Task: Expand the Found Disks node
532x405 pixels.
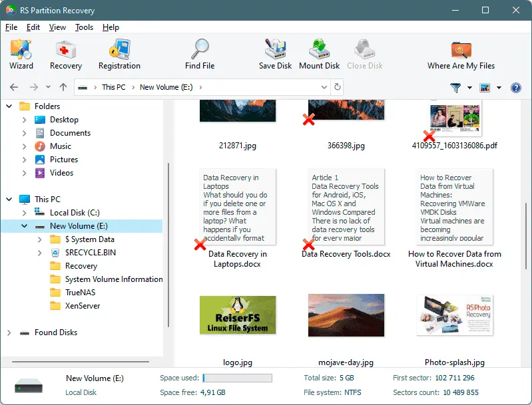Action: (x=9, y=333)
